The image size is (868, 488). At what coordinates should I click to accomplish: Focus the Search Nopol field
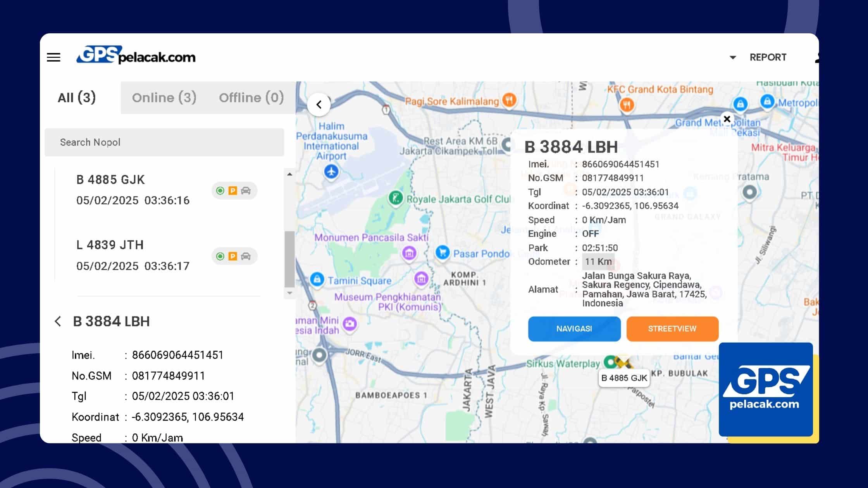click(164, 142)
